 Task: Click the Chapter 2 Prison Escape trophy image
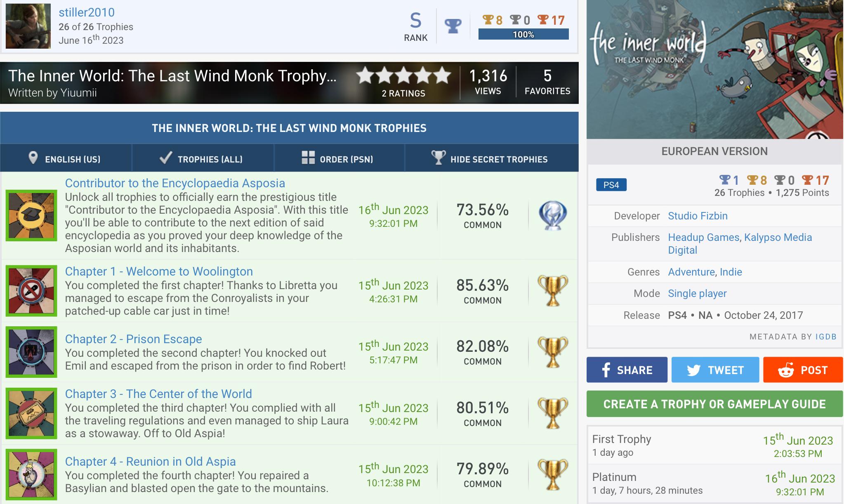click(x=31, y=352)
